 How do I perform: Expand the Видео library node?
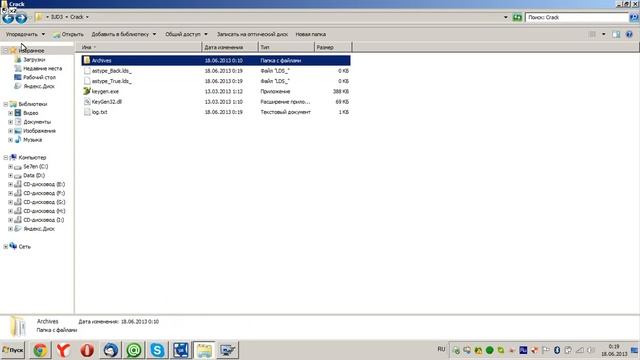pos(10,113)
